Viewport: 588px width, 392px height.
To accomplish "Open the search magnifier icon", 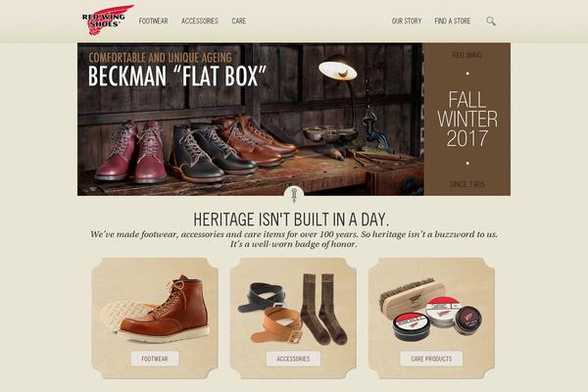I will 491,21.
